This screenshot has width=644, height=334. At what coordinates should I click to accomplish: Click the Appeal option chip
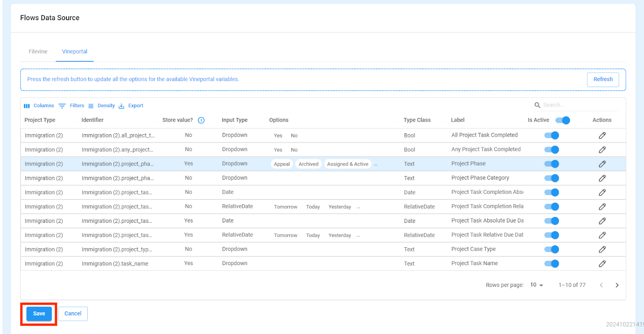point(282,164)
